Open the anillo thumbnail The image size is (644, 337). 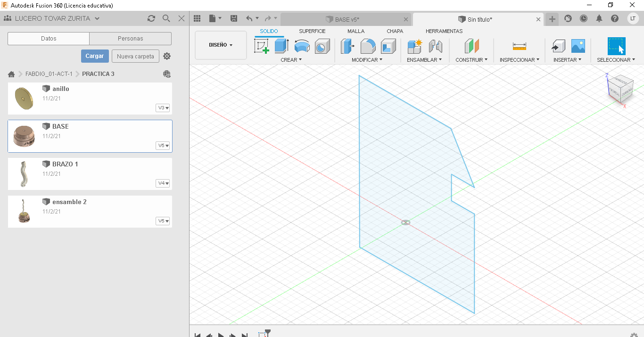(24, 99)
